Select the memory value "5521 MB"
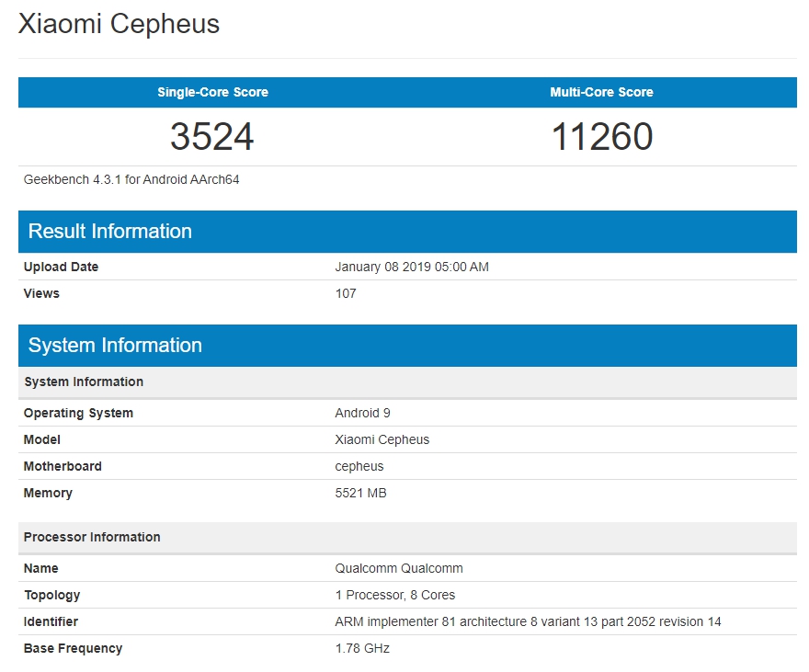Image resolution: width=809 pixels, height=672 pixels. (360, 493)
